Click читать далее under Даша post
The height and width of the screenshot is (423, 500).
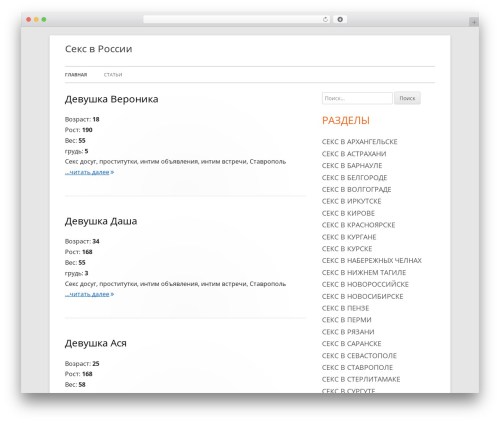[x=89, y=294]
